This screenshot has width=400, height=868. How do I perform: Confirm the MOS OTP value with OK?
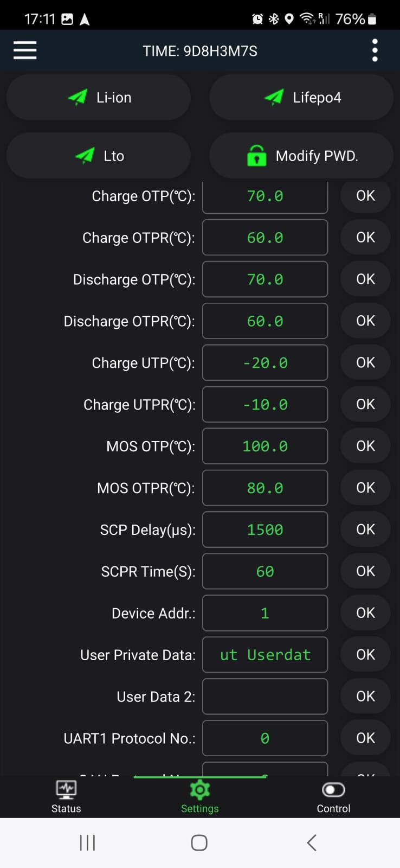365,446
